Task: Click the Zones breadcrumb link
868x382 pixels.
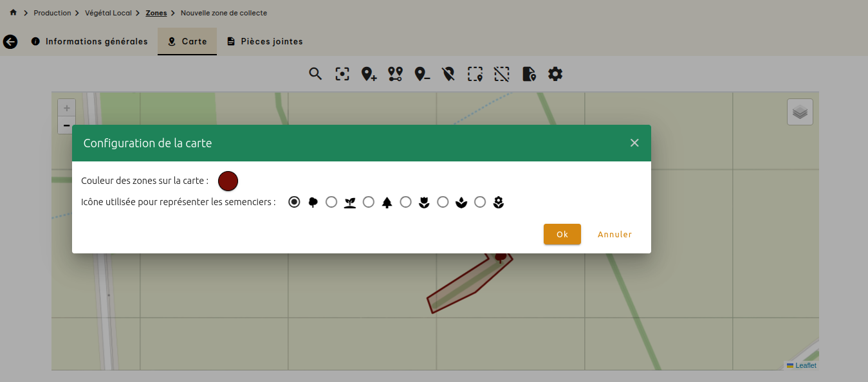Action: (x=156, y=13)
